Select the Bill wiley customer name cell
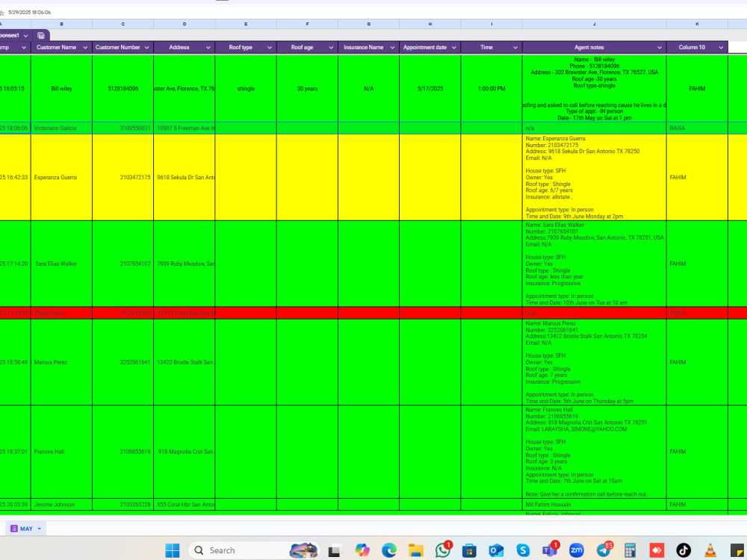Image resolution: width=747 pixels, height=560 pixels. coord(61,89)
